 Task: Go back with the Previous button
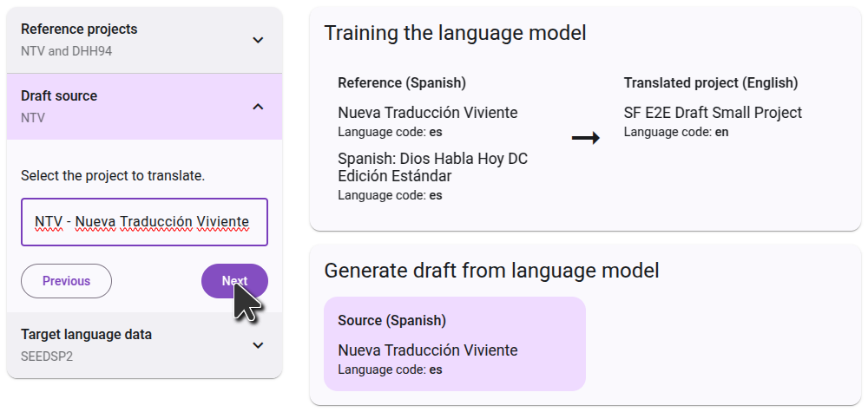(x=66, y=281)
